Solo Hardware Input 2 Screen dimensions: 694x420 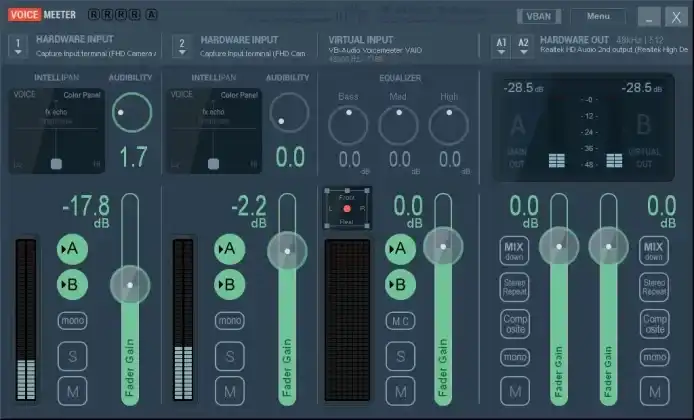tap(229, 356)
